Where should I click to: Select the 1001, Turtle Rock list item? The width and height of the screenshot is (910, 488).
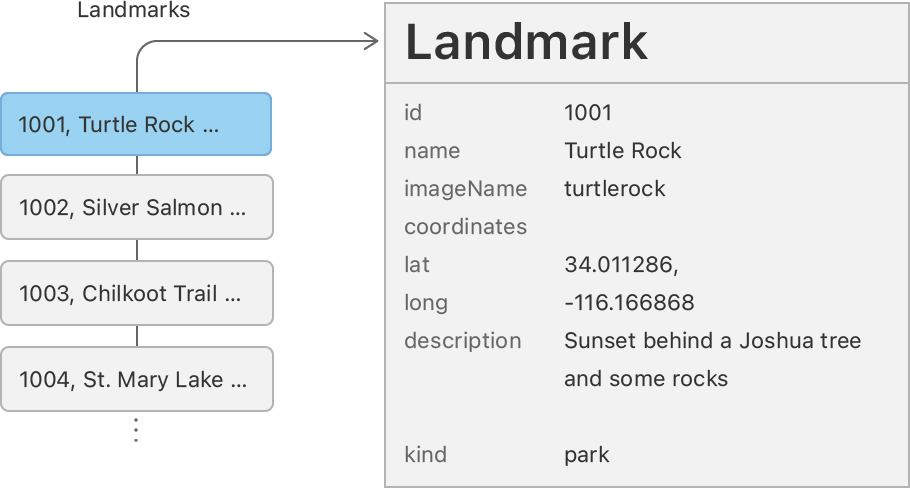point(135,124)
